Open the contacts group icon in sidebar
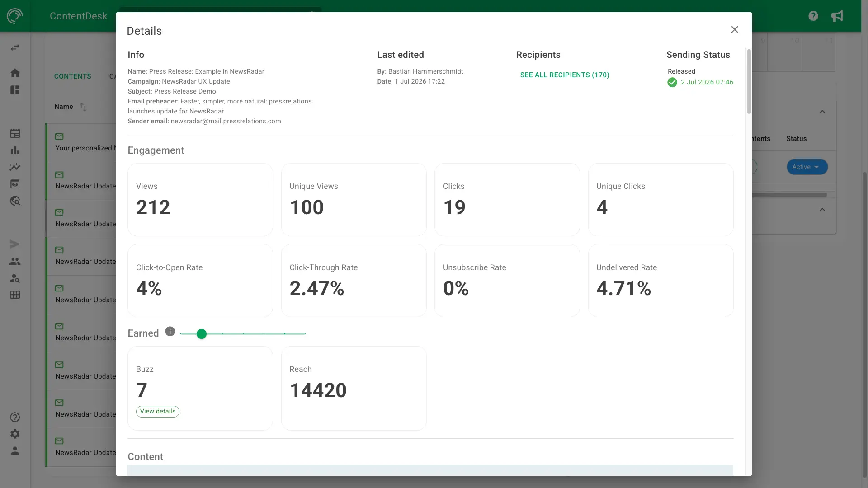 tap(15, 261)
